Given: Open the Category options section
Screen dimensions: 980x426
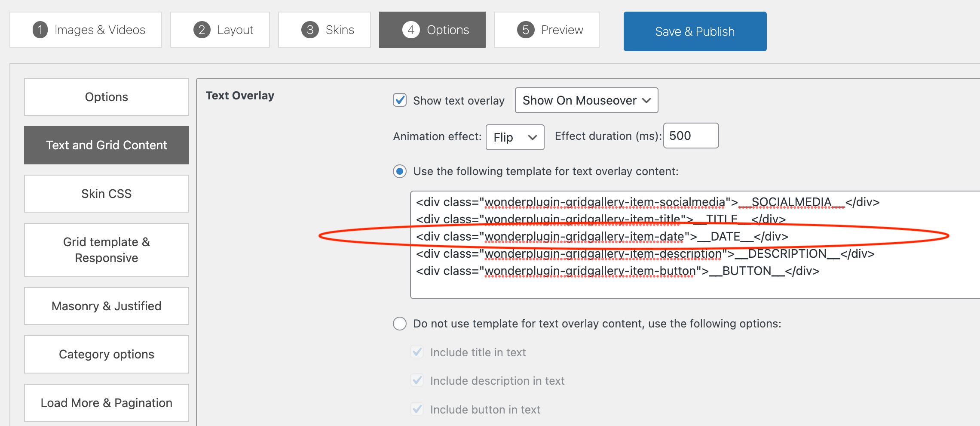Looking at the screenshot, I should click(x=106, y=354).
